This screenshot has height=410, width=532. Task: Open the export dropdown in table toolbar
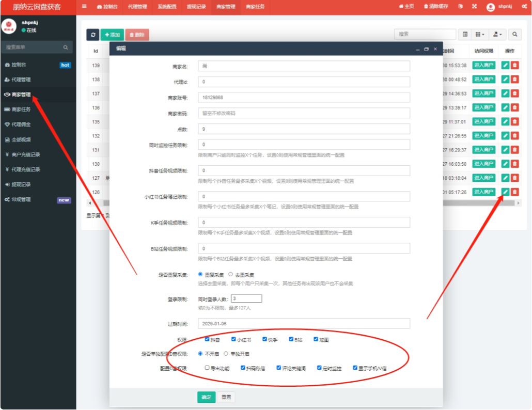[497, 34]
